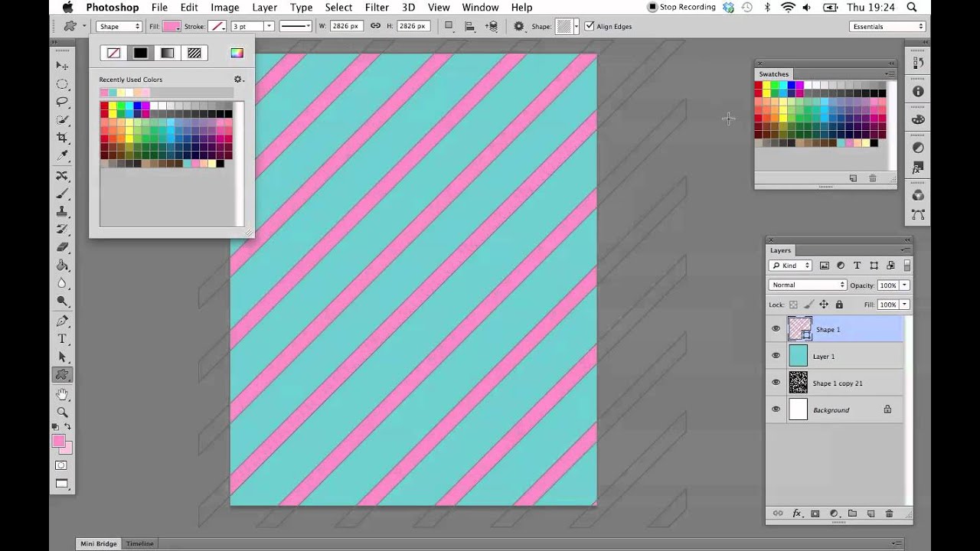Select the Elliptical Marquee tool
This screenshot has height=551, width=980.
tap(62, 84)
